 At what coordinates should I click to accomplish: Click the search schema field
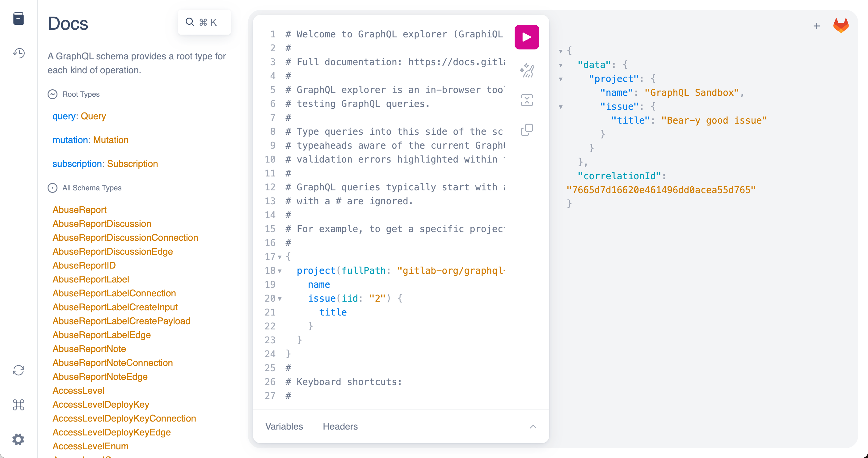point(204,22)
